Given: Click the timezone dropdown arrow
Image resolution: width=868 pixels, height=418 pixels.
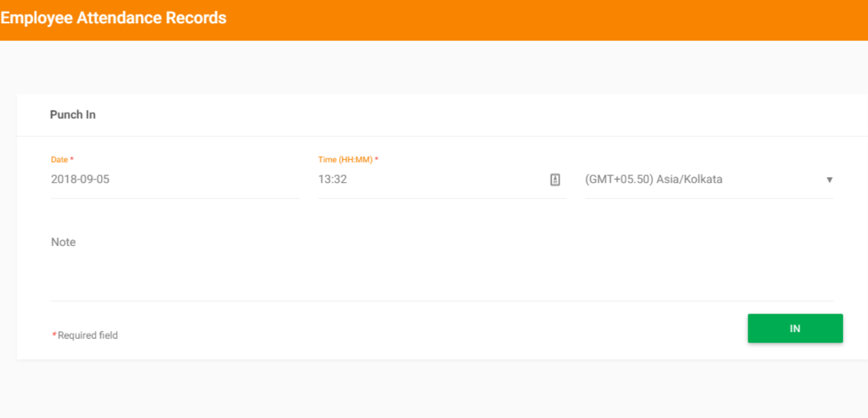Looking at the screenshot, I should point(829,180).
